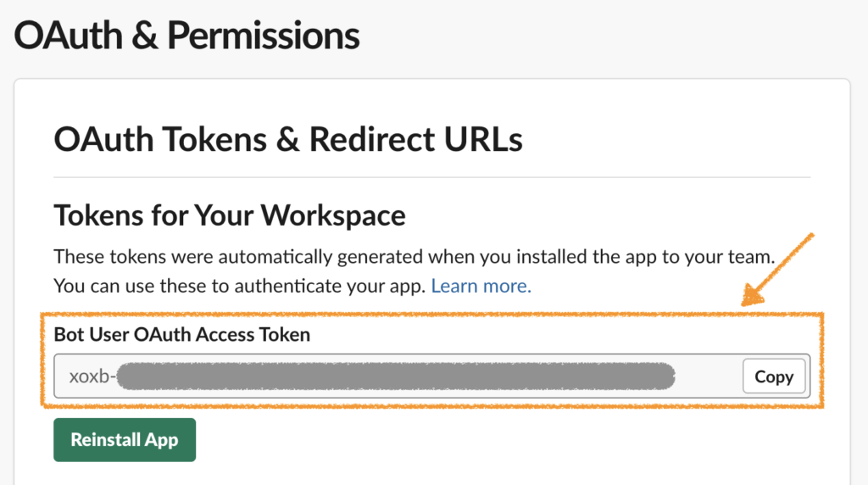
Task: Click the empty token field space before Copy
Action: pos(709,376)
